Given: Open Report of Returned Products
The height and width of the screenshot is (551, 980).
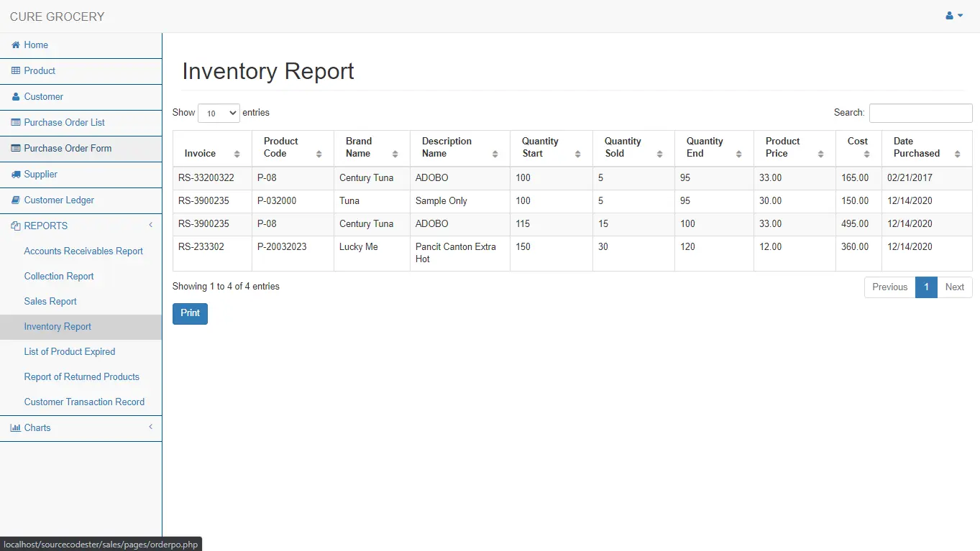Looking at the screenshot, I should [82, 377].
